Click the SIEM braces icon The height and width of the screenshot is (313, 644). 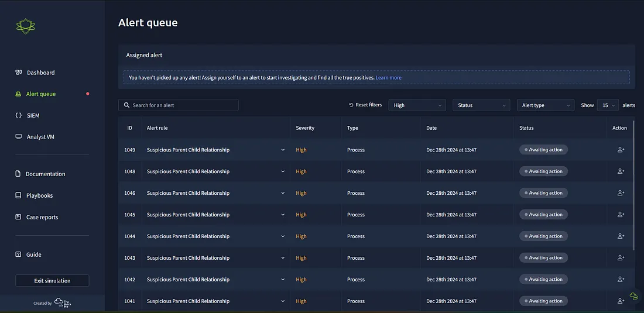click(18, 116)
